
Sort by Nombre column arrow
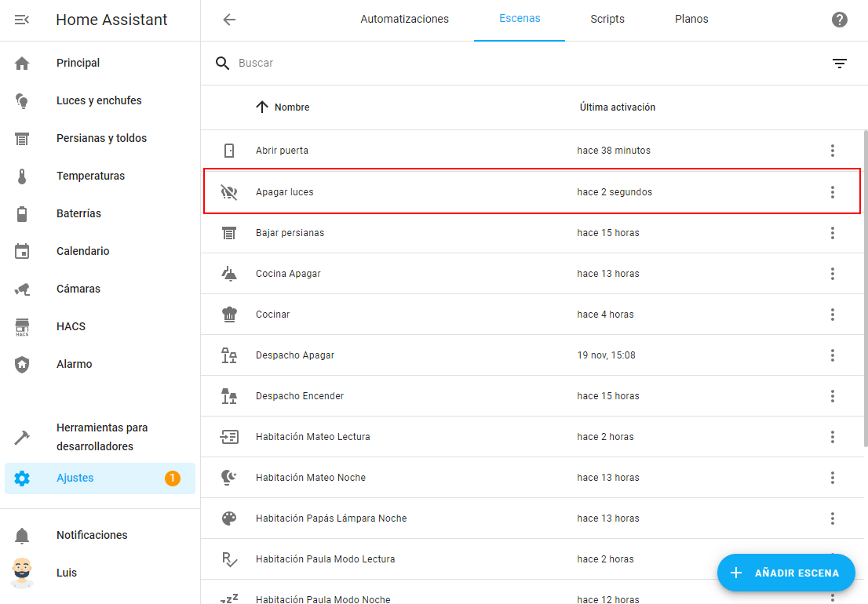pos(263,107)
